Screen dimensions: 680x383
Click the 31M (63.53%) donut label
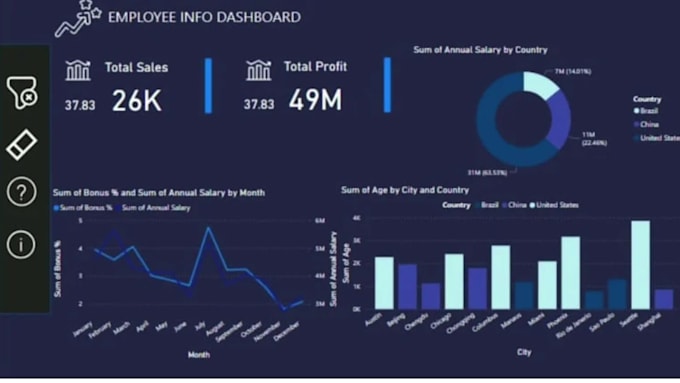tap(487, 173)
